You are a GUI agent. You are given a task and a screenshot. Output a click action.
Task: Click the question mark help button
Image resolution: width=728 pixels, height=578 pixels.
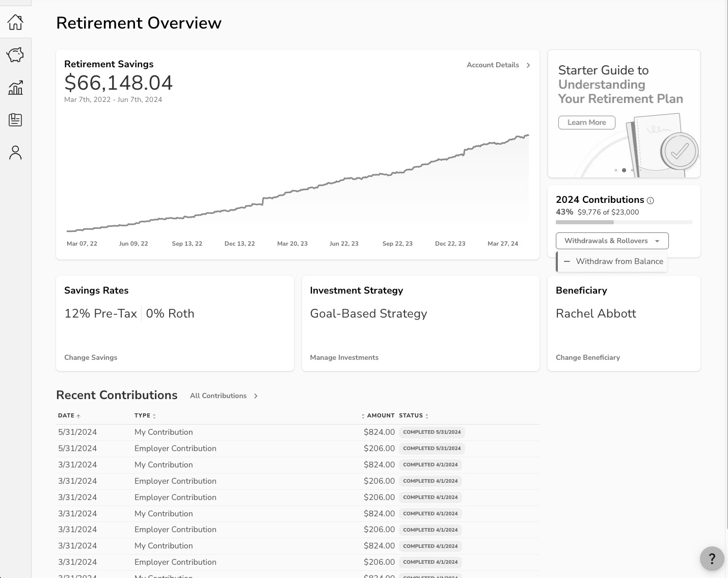coord(712,559)
